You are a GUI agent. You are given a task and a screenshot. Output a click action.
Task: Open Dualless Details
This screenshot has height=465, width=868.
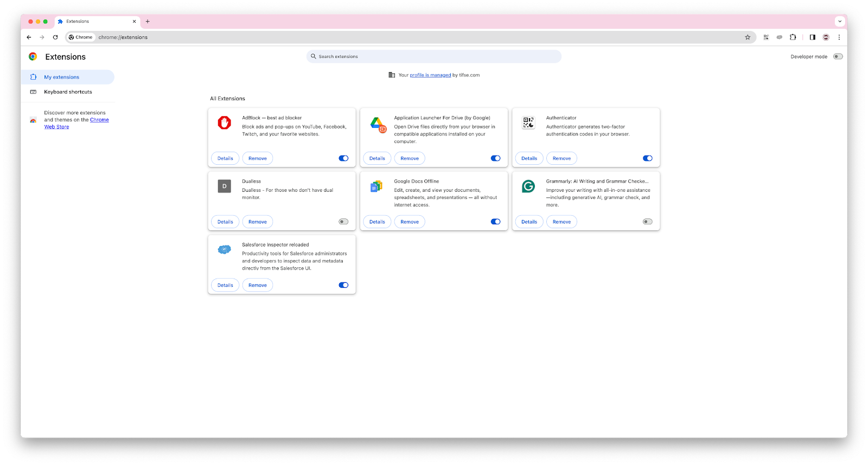tap(225, 222)
